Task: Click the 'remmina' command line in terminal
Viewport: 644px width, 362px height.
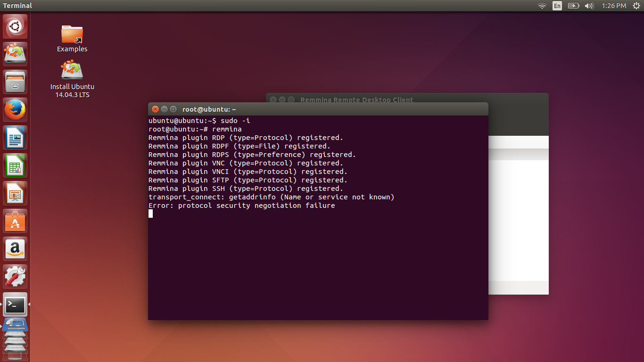Action: point(195,129)
